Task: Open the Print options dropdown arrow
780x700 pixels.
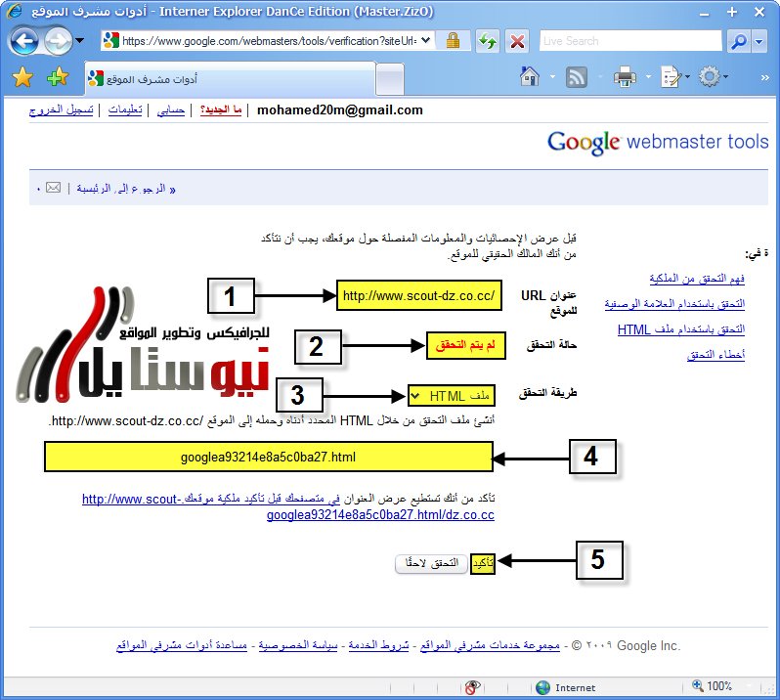Action: coord(648,76)
